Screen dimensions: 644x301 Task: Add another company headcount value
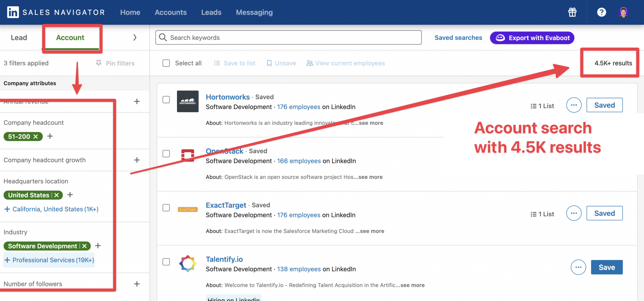50,136
